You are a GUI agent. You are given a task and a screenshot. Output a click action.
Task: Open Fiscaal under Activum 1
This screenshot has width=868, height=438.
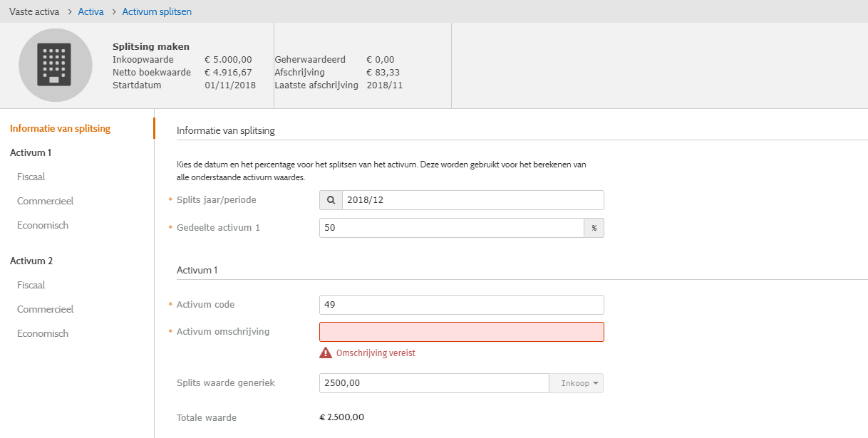point(31,177)
